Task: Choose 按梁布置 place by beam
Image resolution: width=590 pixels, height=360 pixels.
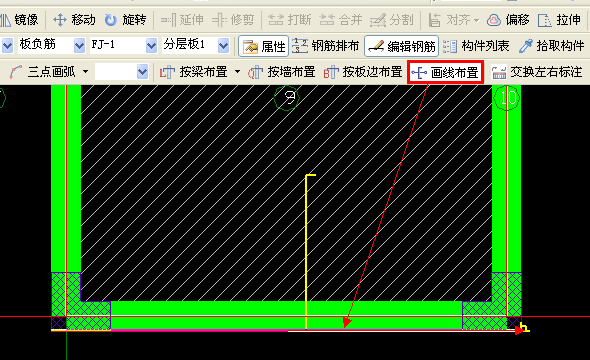Action: (x=194, y=71)
